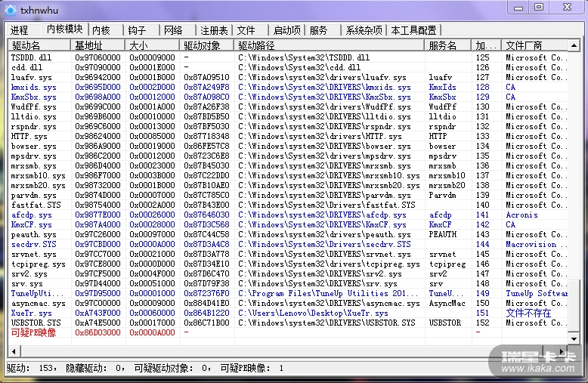Screen dimensions: 588x383
Task: Select the tcpipreg.sys driver row
Action: point(288,264)
